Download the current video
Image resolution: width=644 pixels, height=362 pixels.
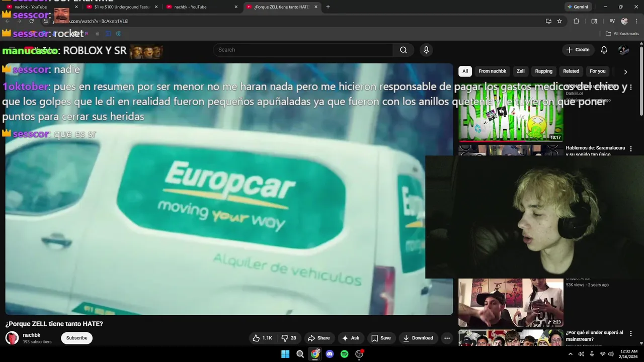point(418,338)
